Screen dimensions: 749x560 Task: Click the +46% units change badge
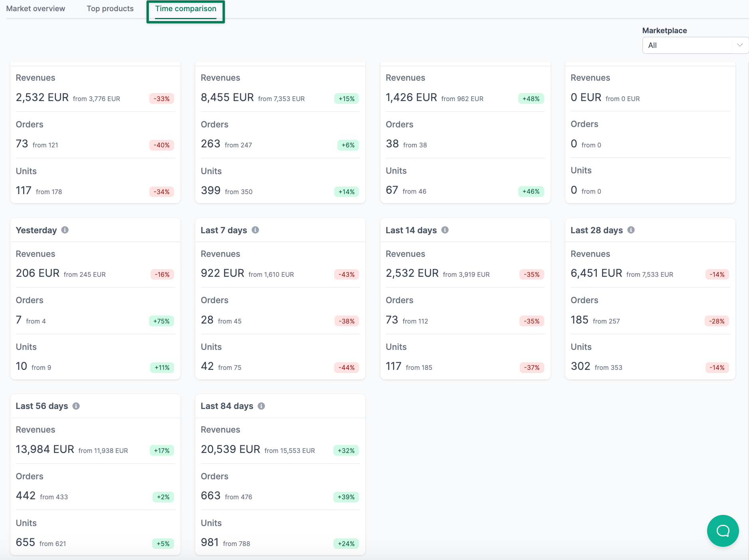(531, 191)
